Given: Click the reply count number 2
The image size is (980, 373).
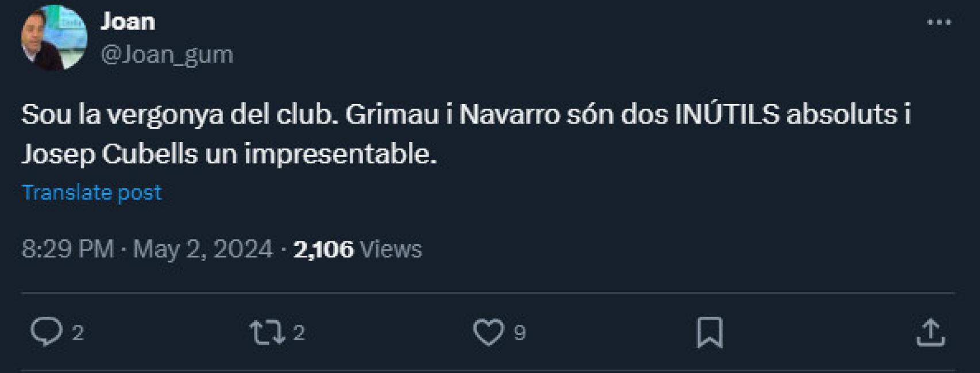Looking at the screenshot, I should 78,333.
